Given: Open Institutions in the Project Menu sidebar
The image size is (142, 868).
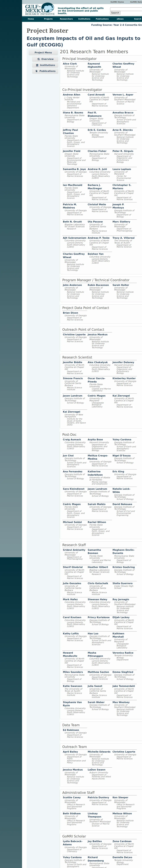Looking at the screenshot, I should point(45,65).
